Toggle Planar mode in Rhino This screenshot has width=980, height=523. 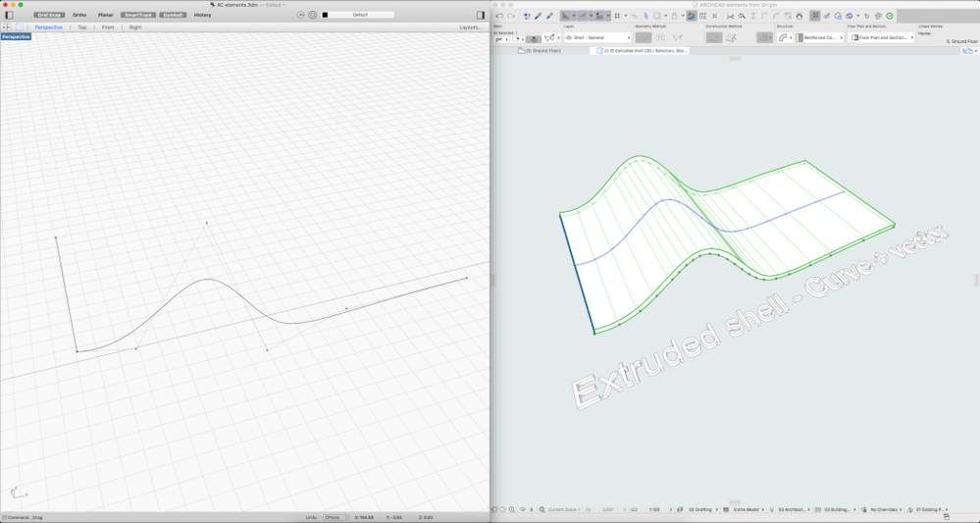click(105, 15)
